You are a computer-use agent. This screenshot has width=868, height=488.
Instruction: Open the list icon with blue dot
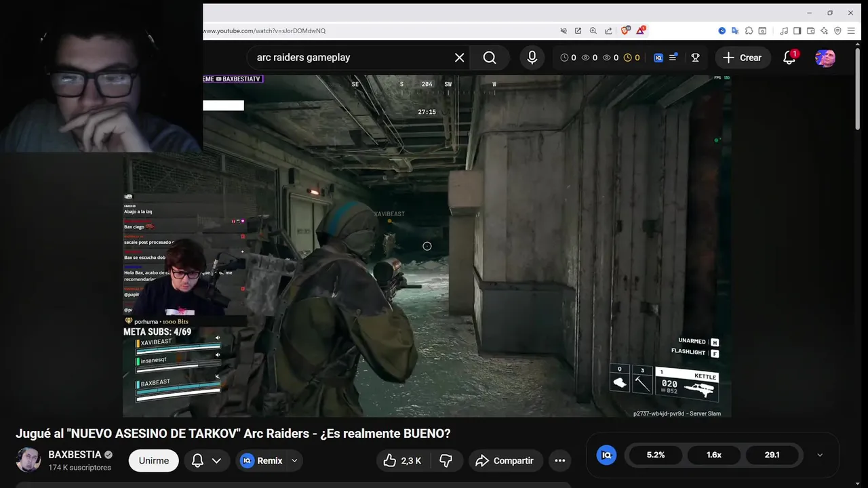(673, 58)
